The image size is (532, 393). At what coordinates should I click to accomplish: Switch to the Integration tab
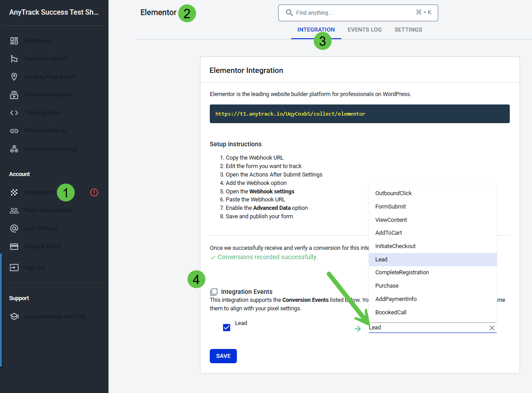(x=316, y=30)
